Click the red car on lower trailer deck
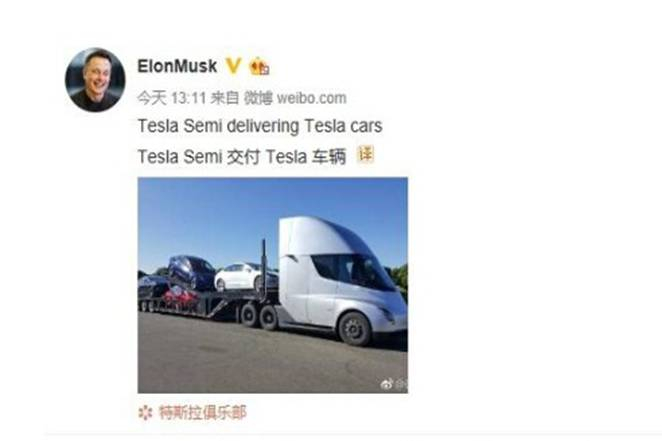 click(x=182, y=298)
